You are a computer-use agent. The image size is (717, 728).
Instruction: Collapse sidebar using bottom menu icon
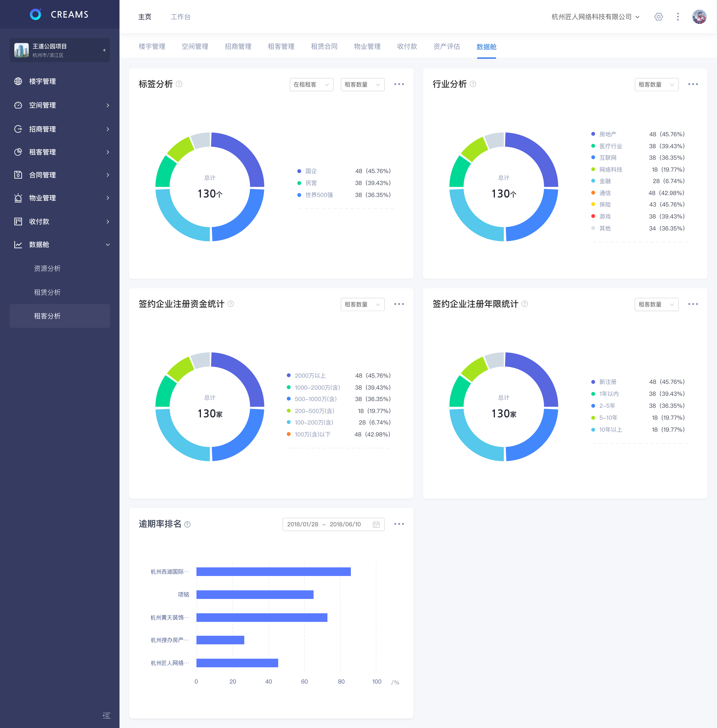point(107,715)
